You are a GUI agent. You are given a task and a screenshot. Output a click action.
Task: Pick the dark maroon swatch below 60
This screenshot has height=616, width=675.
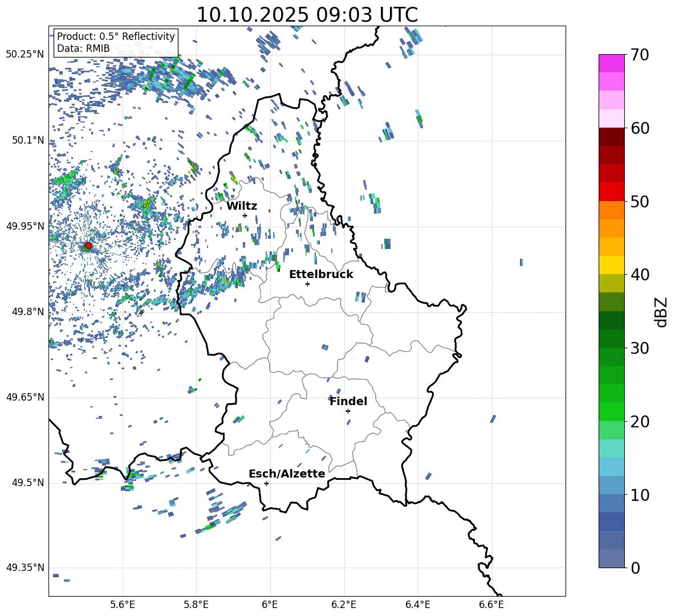coord(612,137)
